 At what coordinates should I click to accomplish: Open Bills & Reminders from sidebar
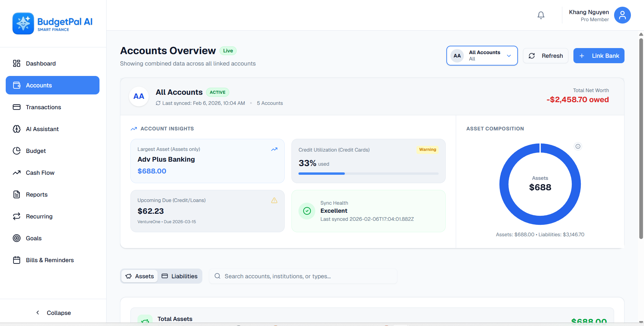coord(49,260)
